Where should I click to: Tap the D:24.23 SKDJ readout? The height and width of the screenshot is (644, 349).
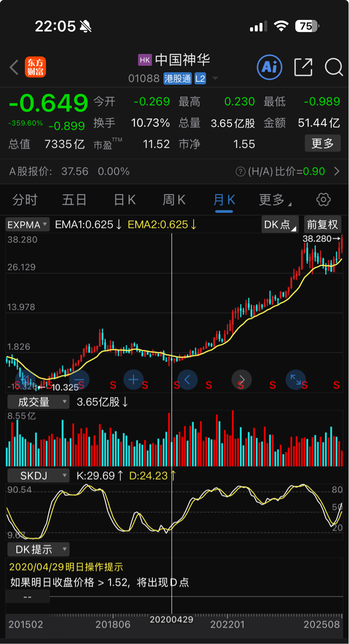click(153, 476)
